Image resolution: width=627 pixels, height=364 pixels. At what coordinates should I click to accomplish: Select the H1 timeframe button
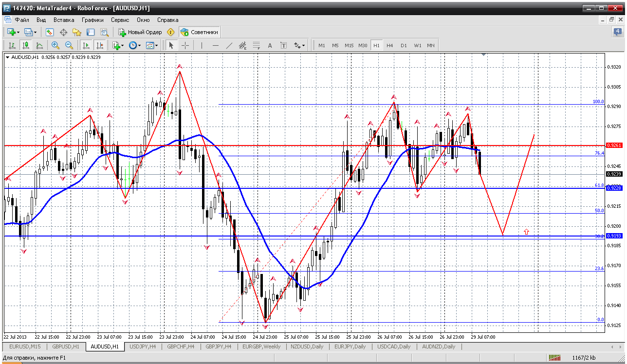pyautogui.click(x=376, y=45)
